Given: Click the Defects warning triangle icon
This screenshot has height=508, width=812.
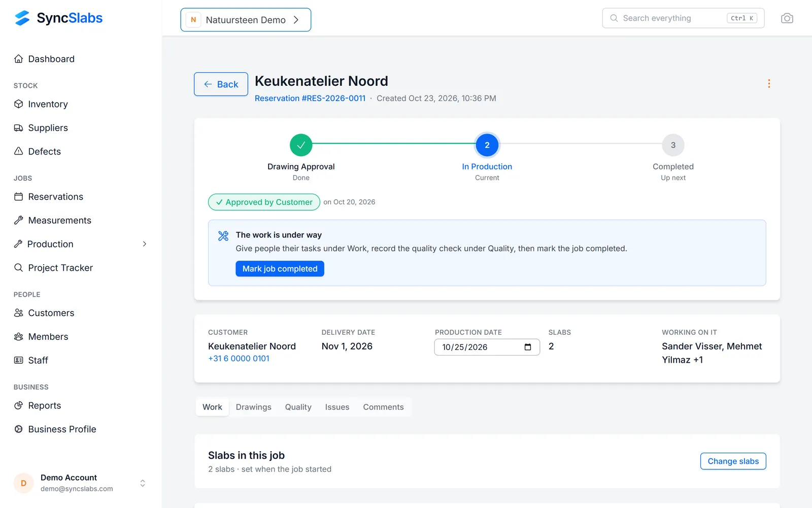Looking at the screenshot, I should (x=19, y=151).
